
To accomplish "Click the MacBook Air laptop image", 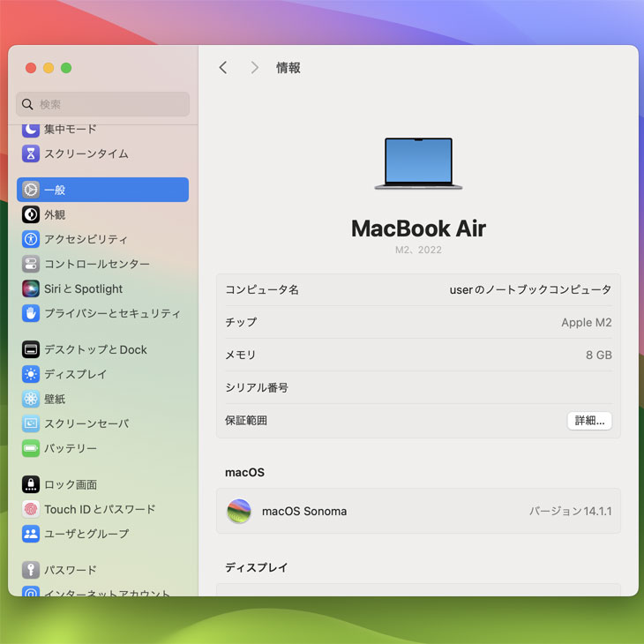I will (418, 164).
